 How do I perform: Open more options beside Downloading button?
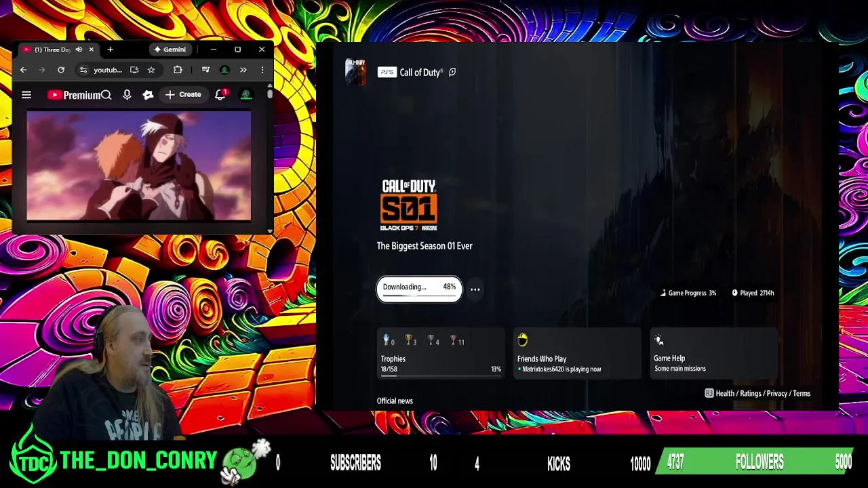pos(475,289)
